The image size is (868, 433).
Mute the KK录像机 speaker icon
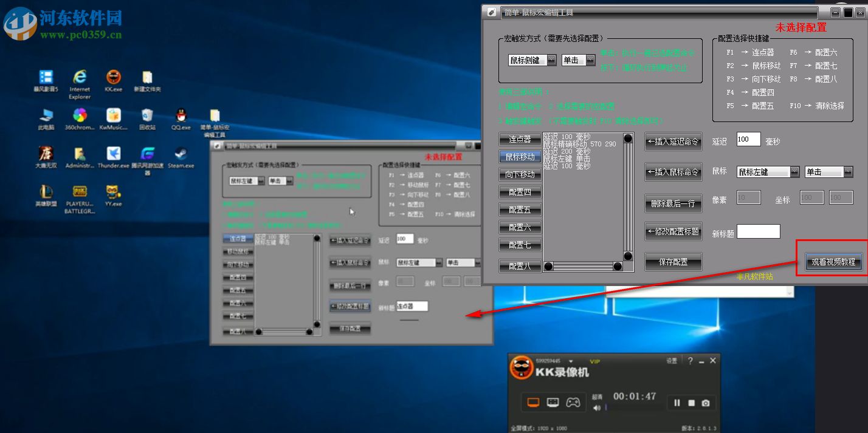click(x=597, y=407)
